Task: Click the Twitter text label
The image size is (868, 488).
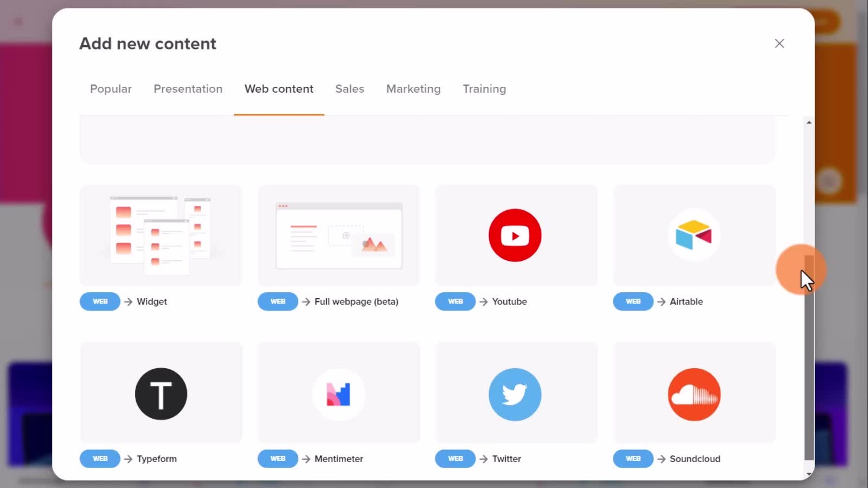Action: 506,459
